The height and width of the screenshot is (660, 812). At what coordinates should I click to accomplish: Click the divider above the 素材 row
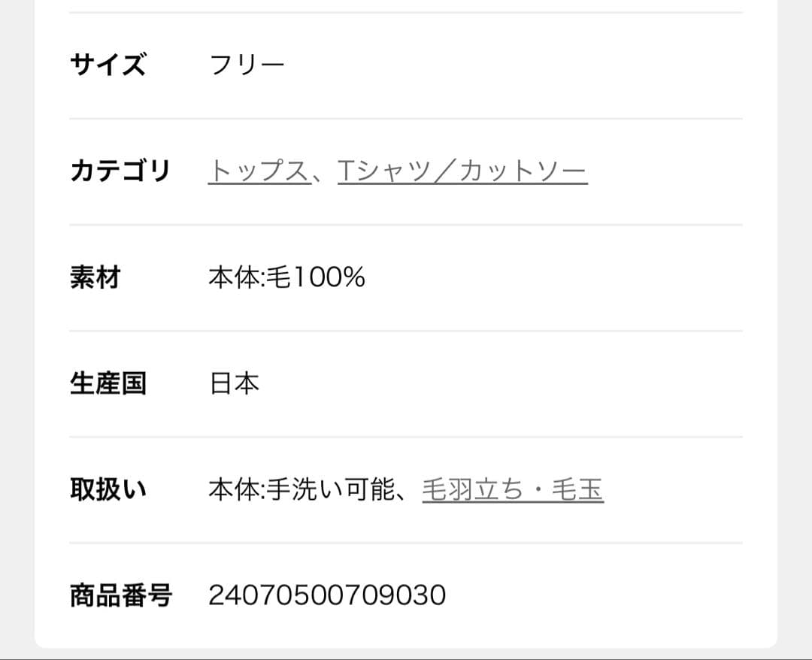406,223
